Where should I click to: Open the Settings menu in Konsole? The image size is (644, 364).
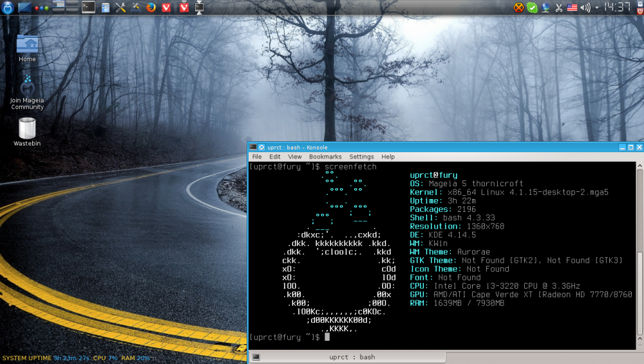[361, 157]
